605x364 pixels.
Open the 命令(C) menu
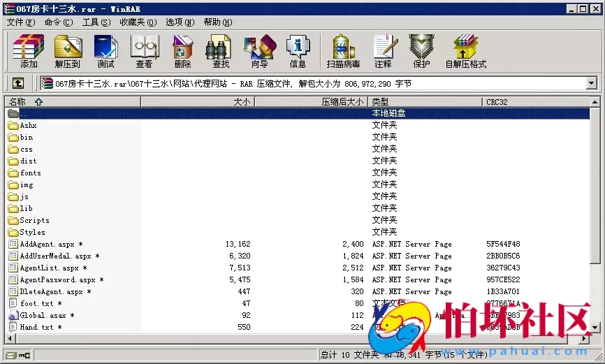coord(58,22)
